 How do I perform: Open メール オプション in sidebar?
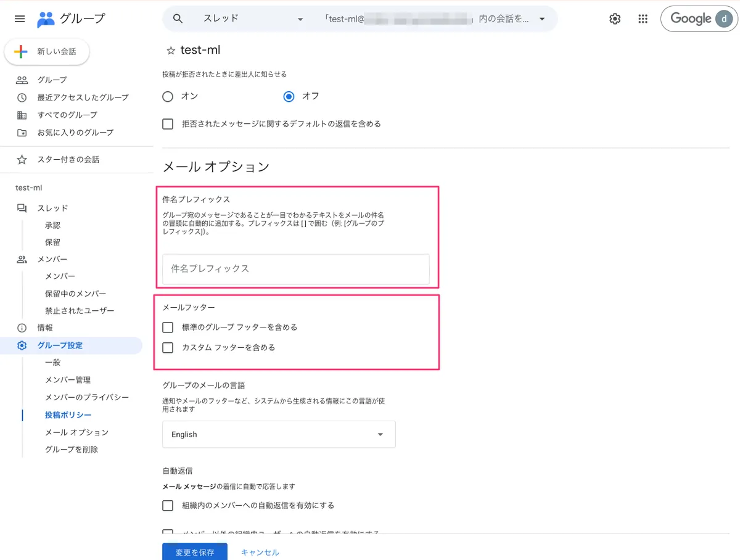76,432
